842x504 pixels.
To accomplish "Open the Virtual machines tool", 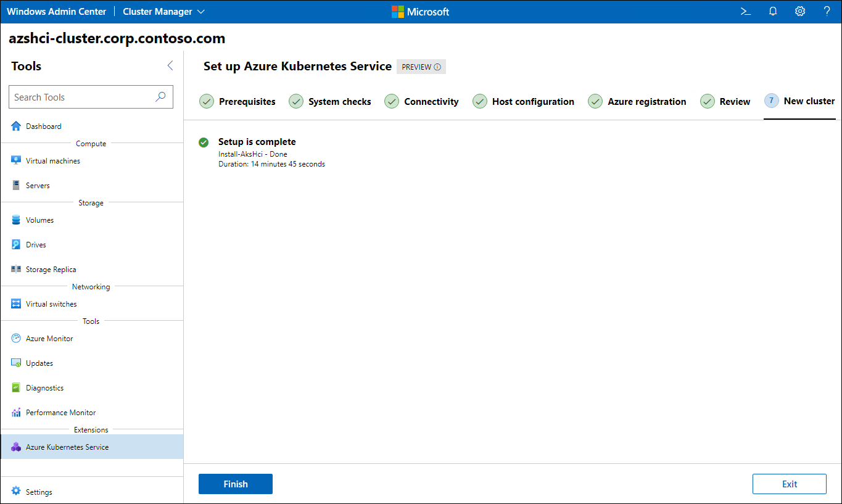I will pos(51,160).
